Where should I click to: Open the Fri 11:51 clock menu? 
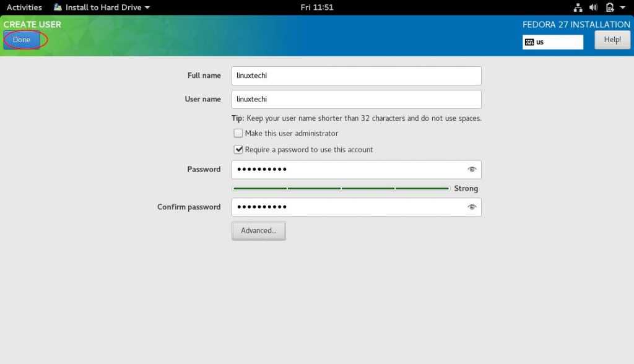click(x=317, y=7)
